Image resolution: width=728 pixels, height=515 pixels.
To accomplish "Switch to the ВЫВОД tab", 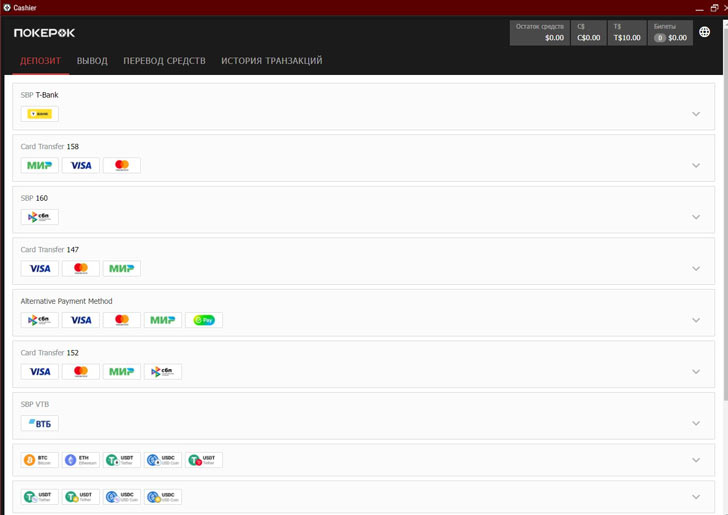I will pyautogui.click(x=92, y=61).
